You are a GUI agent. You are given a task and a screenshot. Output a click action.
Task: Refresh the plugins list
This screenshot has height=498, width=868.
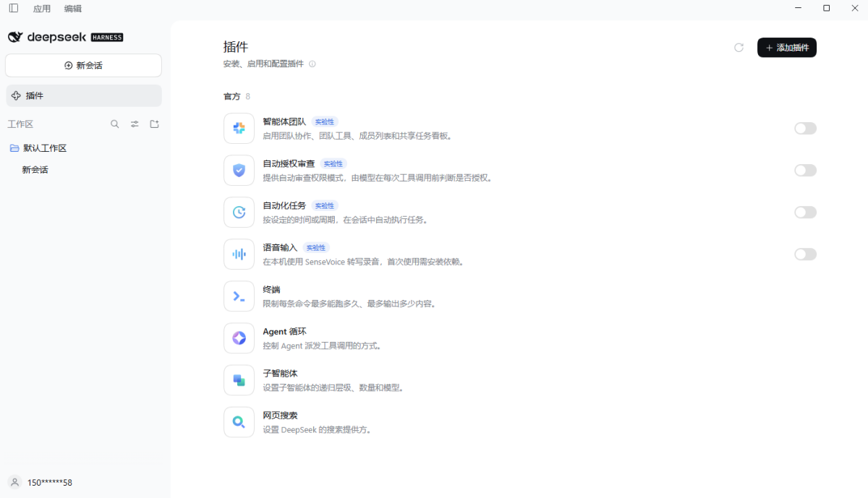[739, 48]
